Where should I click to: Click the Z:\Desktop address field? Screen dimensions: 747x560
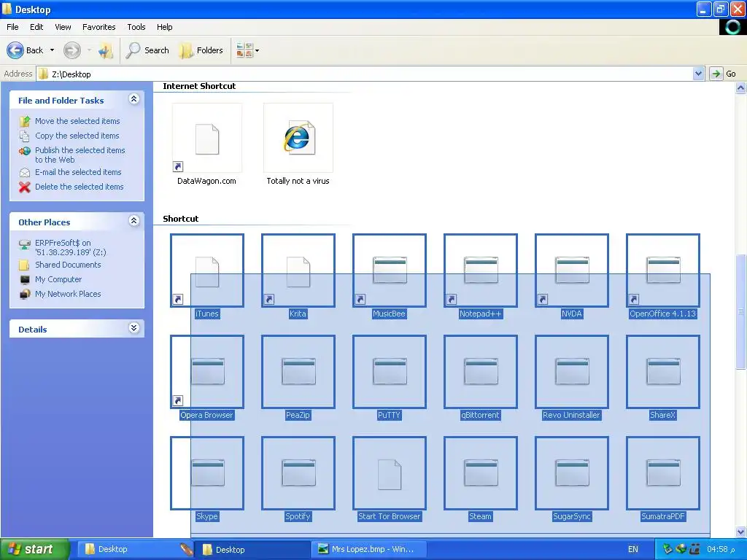(365, 74)
